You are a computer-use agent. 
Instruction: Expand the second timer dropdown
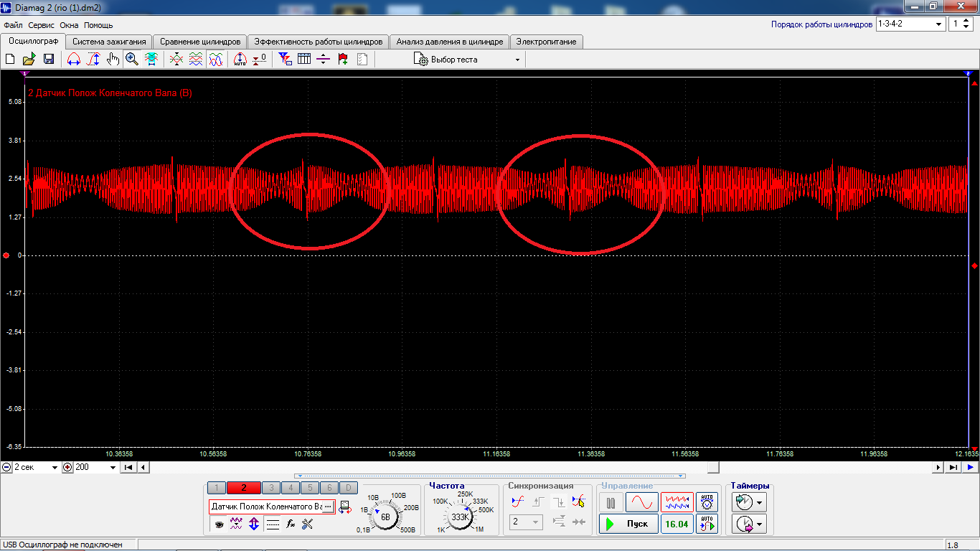click(x=760, y=525)
